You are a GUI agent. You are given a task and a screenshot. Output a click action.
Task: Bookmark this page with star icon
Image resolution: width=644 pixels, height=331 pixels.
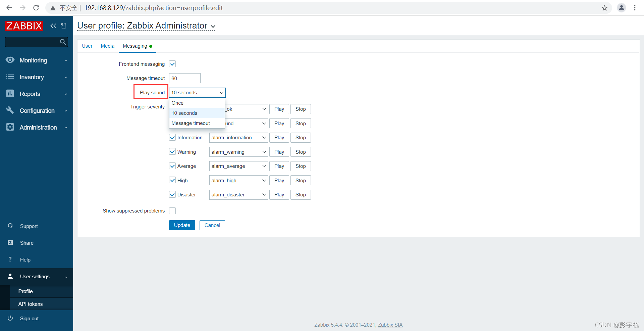coord(604,8)
